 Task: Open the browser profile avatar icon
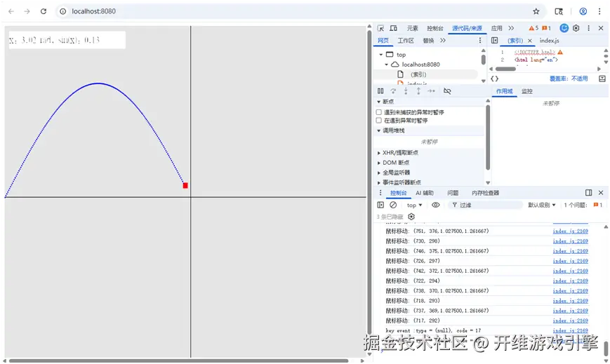(x=583, y=11)
